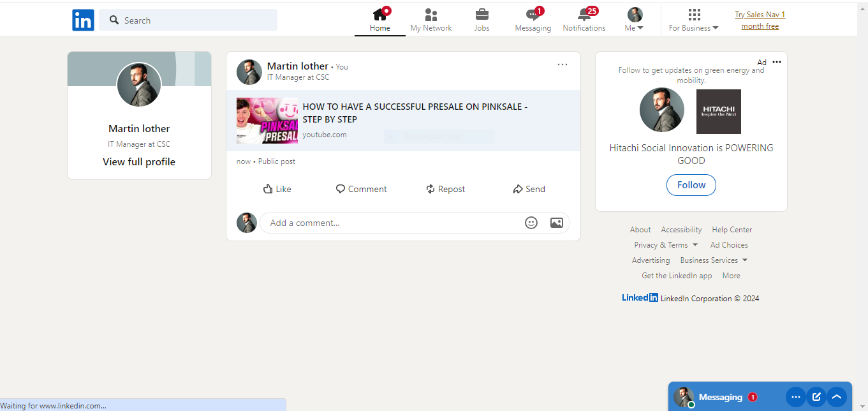Expand the Messaging overlay chevron
The image size is (868, 411).
point(837,397)
